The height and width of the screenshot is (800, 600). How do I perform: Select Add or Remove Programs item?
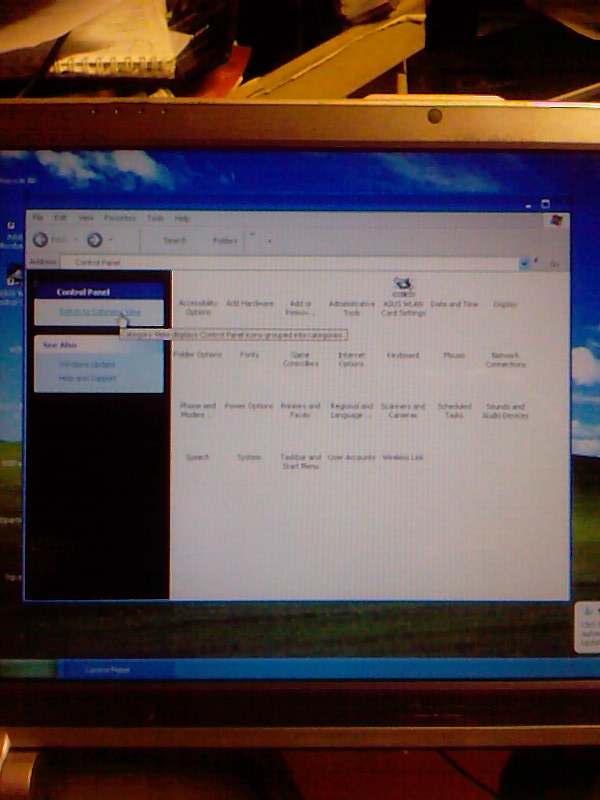[x=301, y=308]
